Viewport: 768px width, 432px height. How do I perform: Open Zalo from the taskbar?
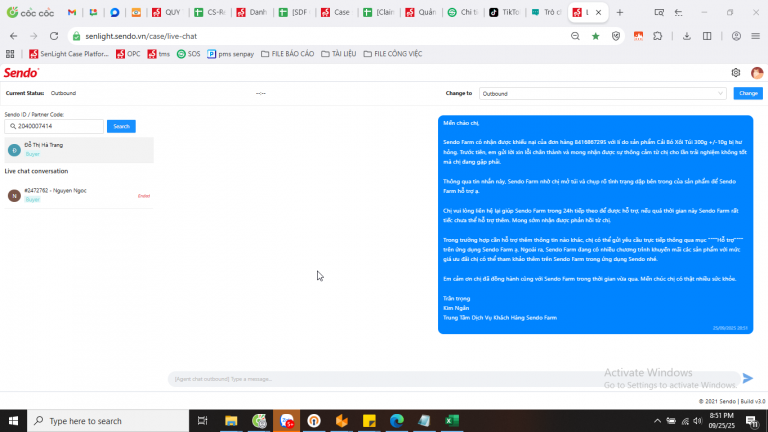[287, 421]
